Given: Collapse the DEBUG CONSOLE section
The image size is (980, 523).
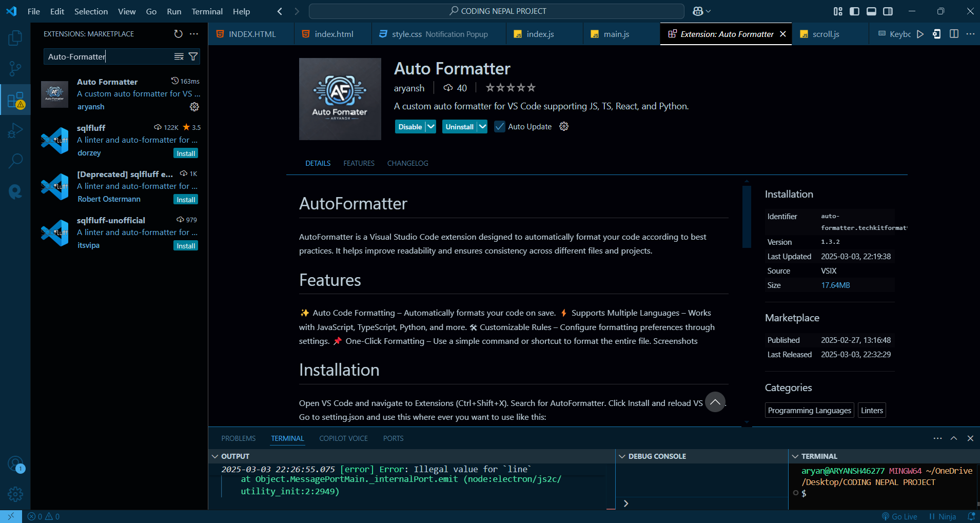Looking at the screenshot, I should coord(622,456).
